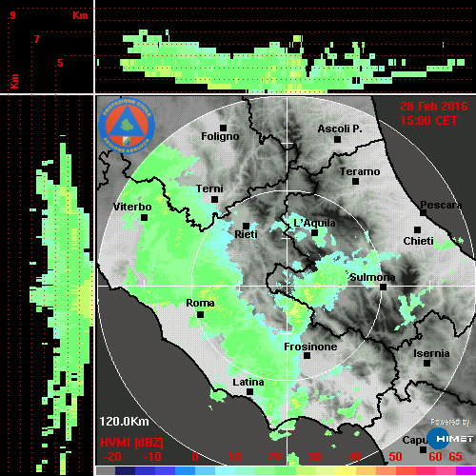Click the black square marker at Foligno

click(x=223, y=128)
